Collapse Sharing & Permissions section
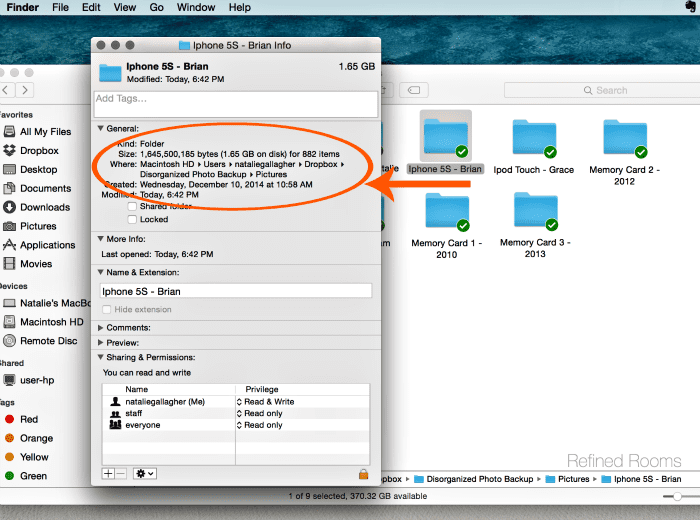The image size is (700, 520). coord(100,357)
